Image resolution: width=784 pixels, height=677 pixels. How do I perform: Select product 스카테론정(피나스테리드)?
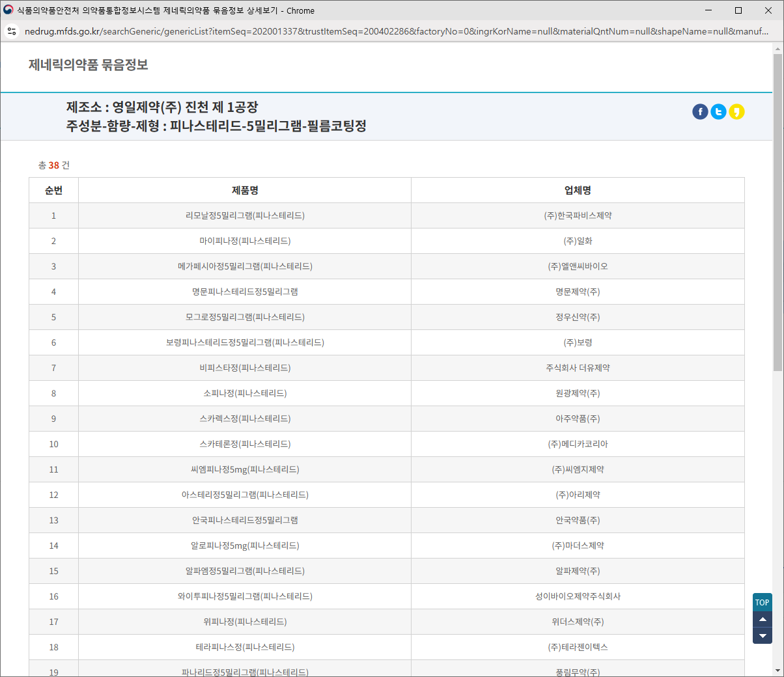pyautogui.click(x=245, y=444)
